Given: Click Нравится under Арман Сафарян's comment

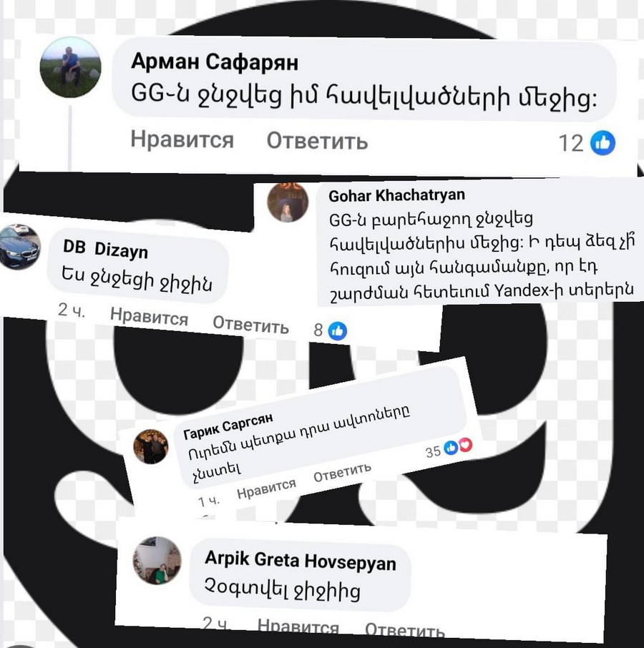Looking at the screenshot, I should point(182,139).
